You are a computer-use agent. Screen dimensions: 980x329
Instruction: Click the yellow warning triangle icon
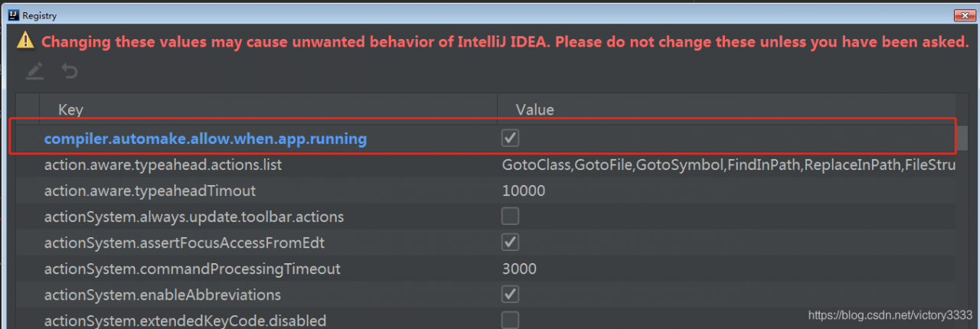[27, 41]
